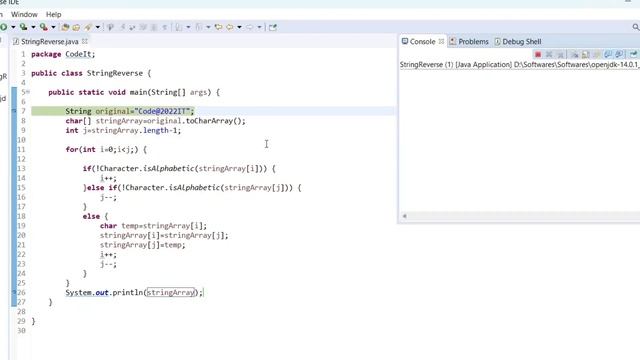The width and height of the screenshot is (640, 360).
Task: Open the Back navigation history dropdown
Action: (239, 27)
